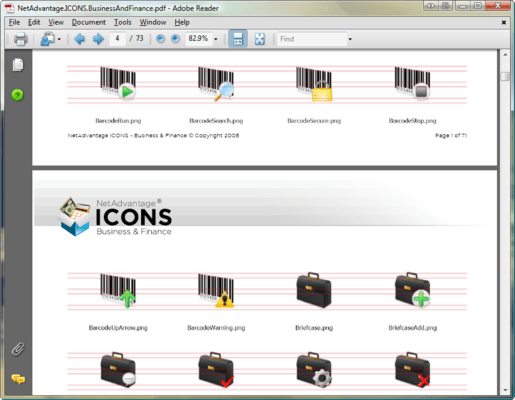Screen dimensions: 515x400
Task: Click the briefcase with white bubble overlay
Action: [118, 370]
